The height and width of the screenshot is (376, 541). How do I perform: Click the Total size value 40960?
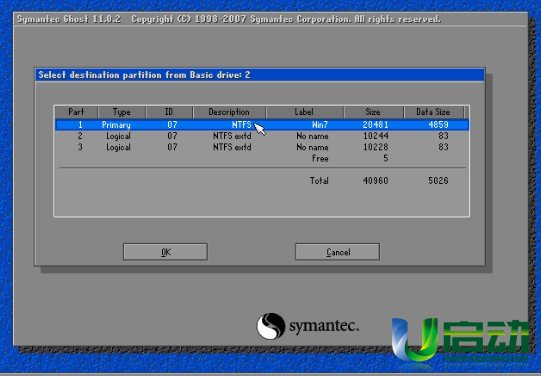click(375, 180)
